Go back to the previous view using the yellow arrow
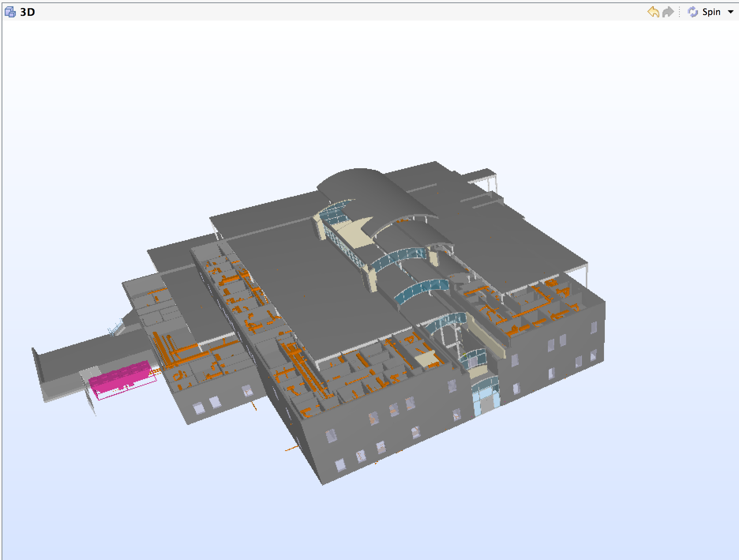Screen dimensions: 739x560 click(x=653, y=12)
